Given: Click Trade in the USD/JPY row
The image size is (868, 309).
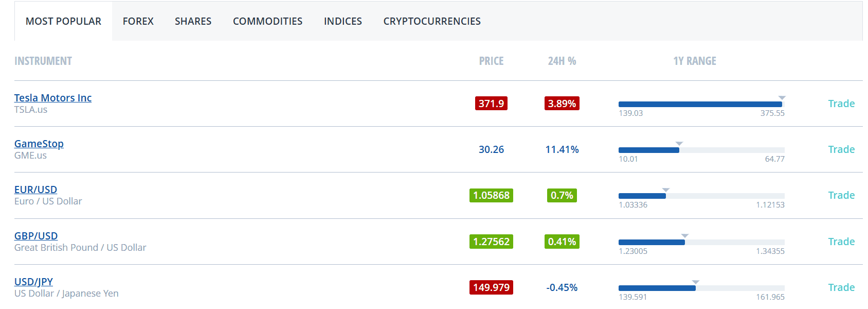Looking at the screenshot, I should coord(841,287).
